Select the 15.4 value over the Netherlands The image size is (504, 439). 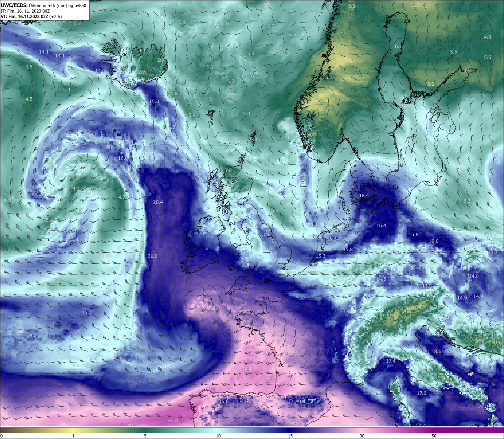tap(332, 239)
